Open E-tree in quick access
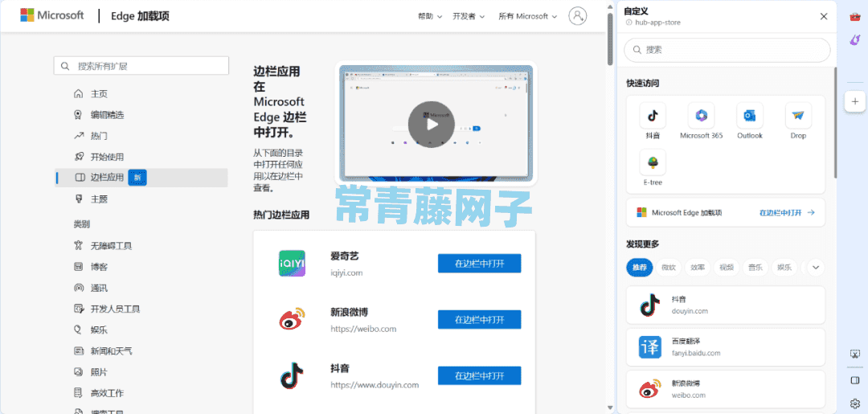The image size is (868, 414). [653, 168]
